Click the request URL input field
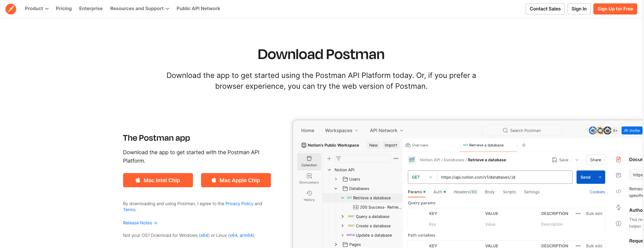644x248 pixels. (505, 177)
